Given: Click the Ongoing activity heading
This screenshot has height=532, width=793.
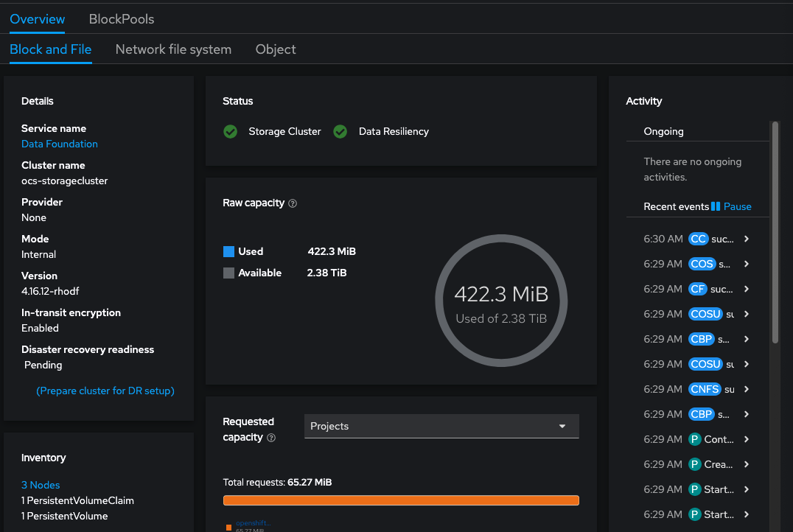Looking at the screenshot, I should tap(663, 131).
